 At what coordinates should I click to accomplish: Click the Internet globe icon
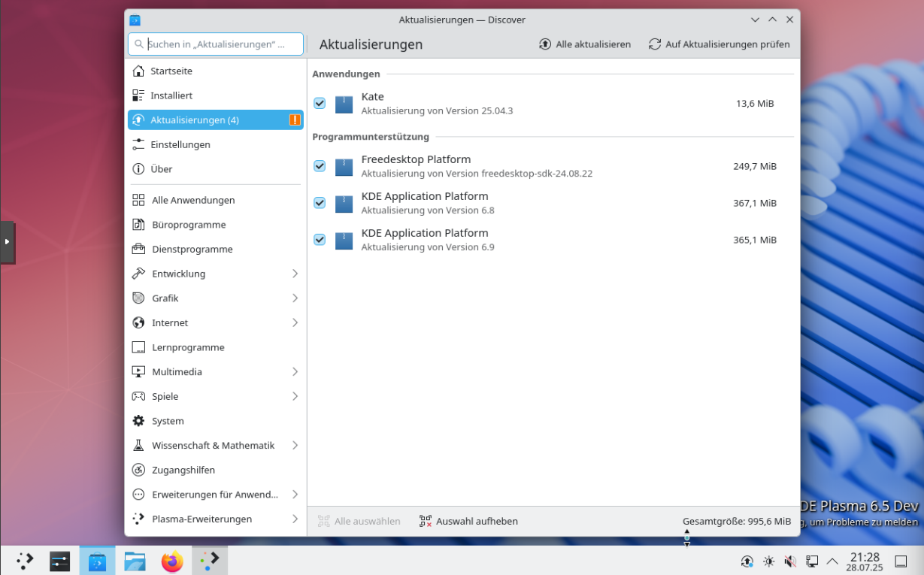[x=138, y=322]
